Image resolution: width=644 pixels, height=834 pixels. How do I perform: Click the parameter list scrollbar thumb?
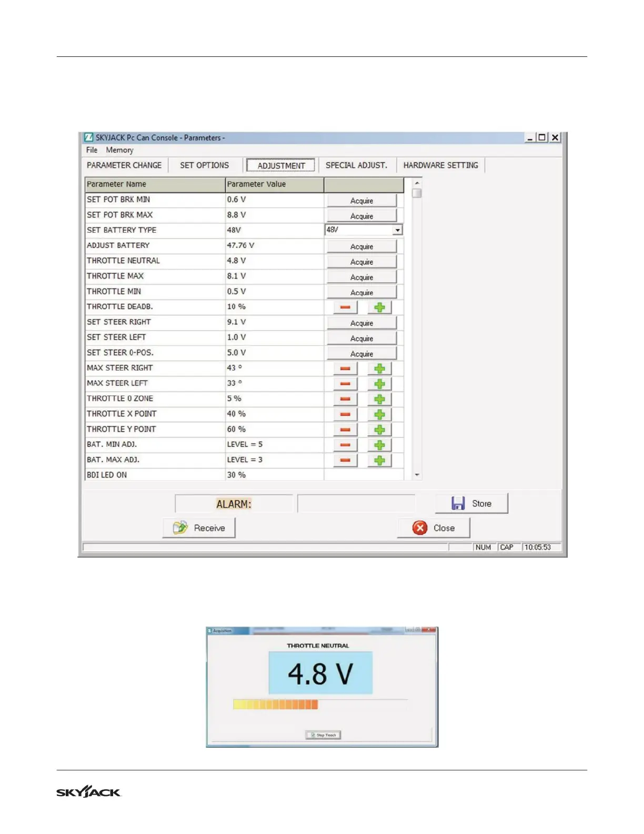tap(417, 193)
